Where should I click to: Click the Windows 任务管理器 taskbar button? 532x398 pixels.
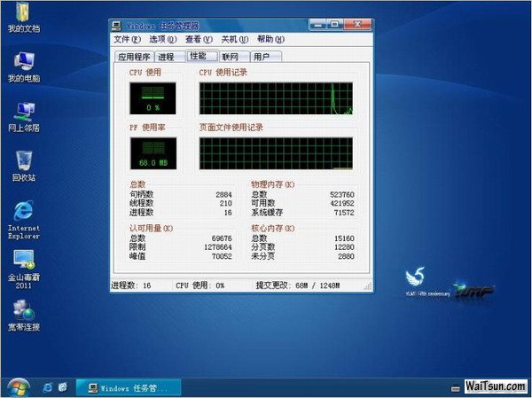[x=129, y=387]
